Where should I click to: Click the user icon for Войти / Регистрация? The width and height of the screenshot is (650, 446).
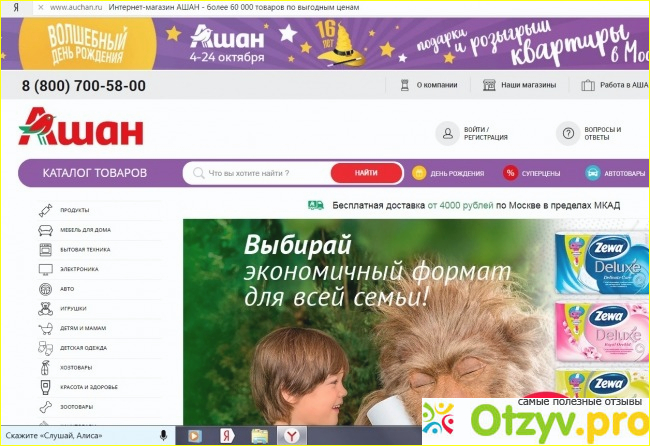pyautogui.click(x=446, y=134)
